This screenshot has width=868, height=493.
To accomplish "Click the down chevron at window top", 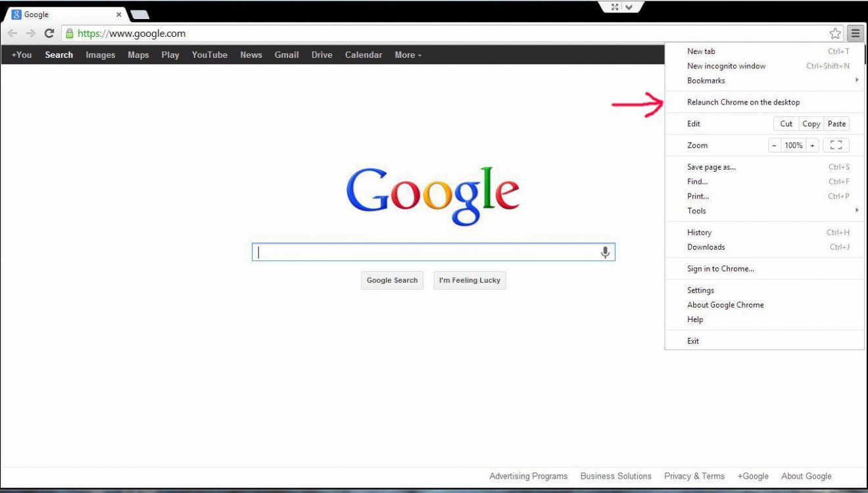I will (x=629, y=7).
